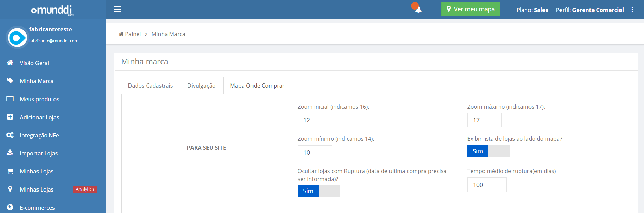Switch to the Dados Cadastrais tab

[x=150, y=86]
